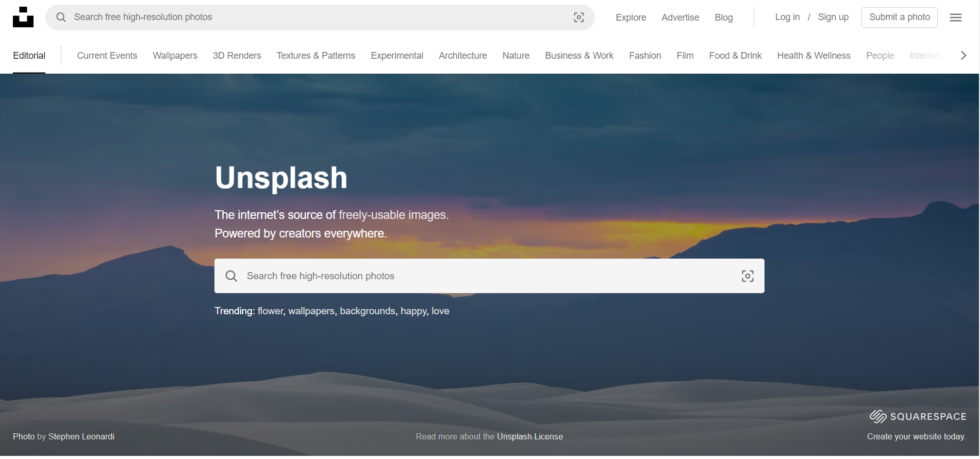Select the Editorial tab
This screenshot has height=459, width=980.
pos(29,56)
